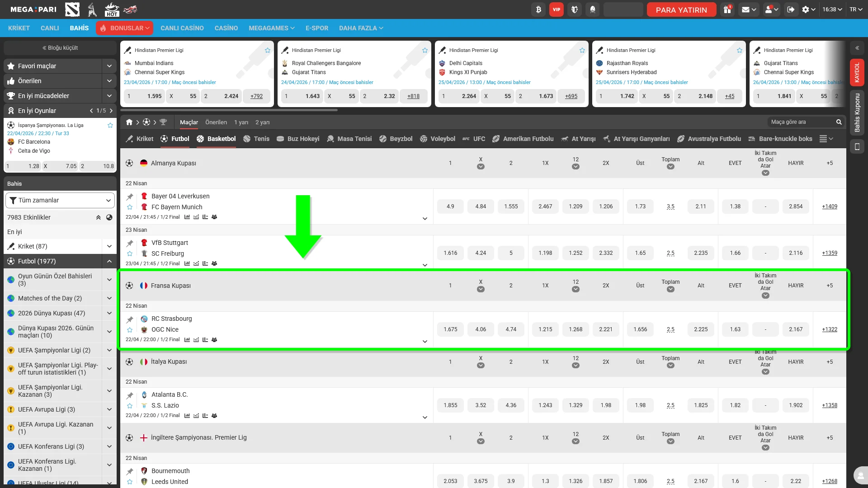The height and width of the screenshot is (488, 868).
Task: Open the TR language dropdown
Action: point(856,9)
